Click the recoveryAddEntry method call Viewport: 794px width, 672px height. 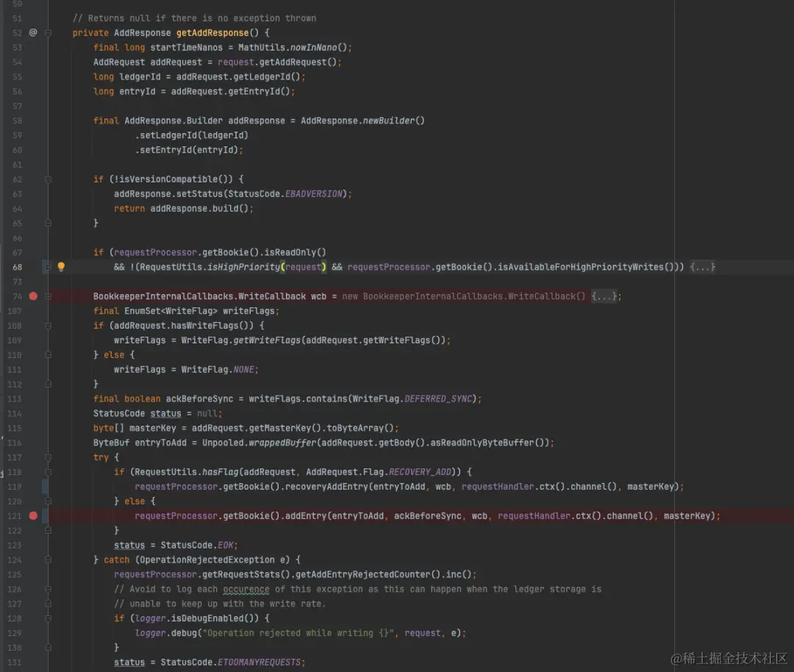326,487
